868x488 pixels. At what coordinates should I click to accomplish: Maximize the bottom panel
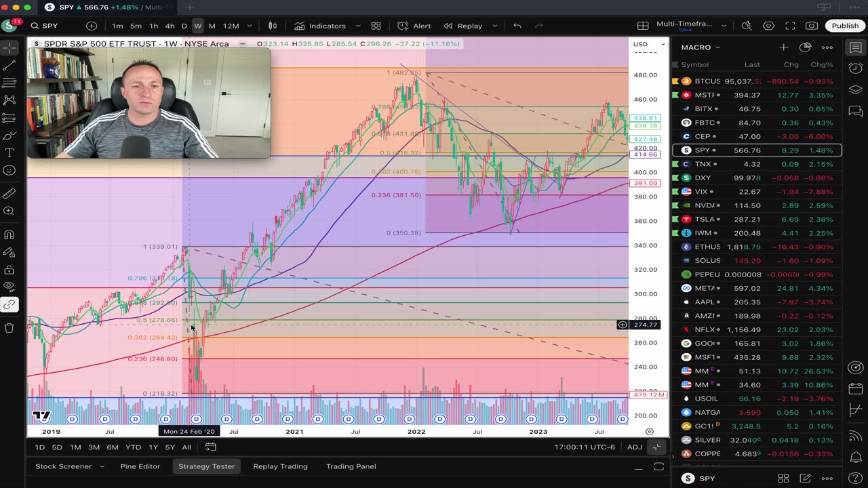658,466
